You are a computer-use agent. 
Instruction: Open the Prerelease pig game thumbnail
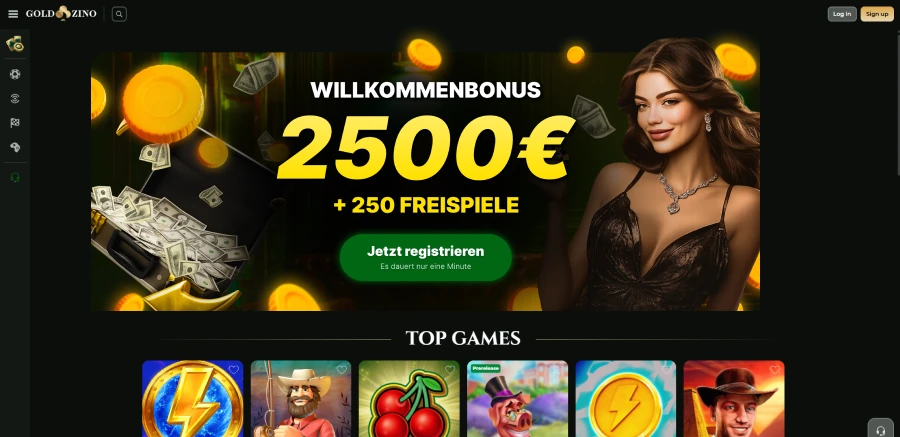coord(518,399)
